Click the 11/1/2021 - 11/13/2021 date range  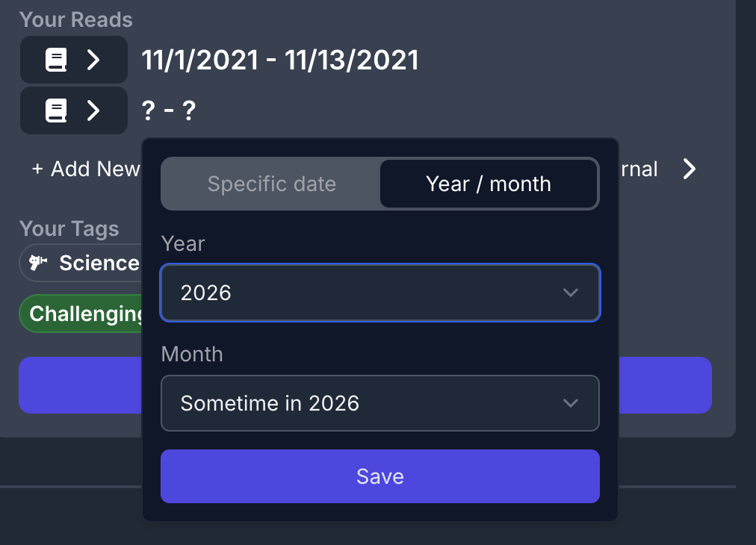point(280,60)
